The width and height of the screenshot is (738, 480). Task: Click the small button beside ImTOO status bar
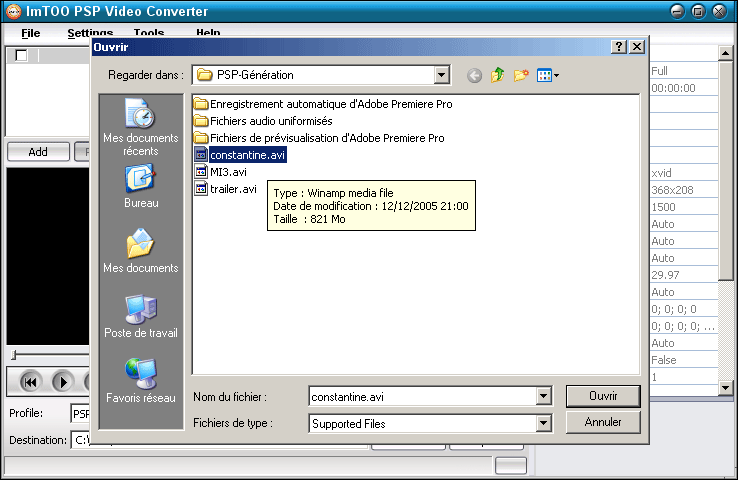[x=511, y=465]
